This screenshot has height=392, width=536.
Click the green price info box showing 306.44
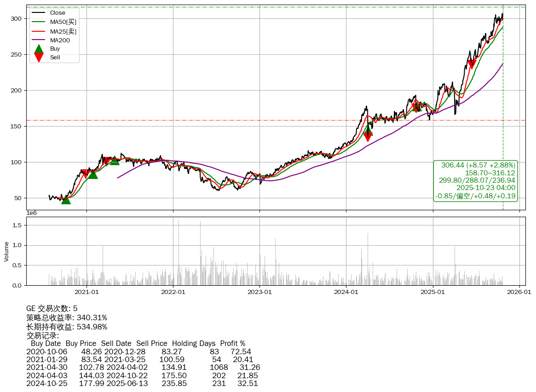coord(476,180)
